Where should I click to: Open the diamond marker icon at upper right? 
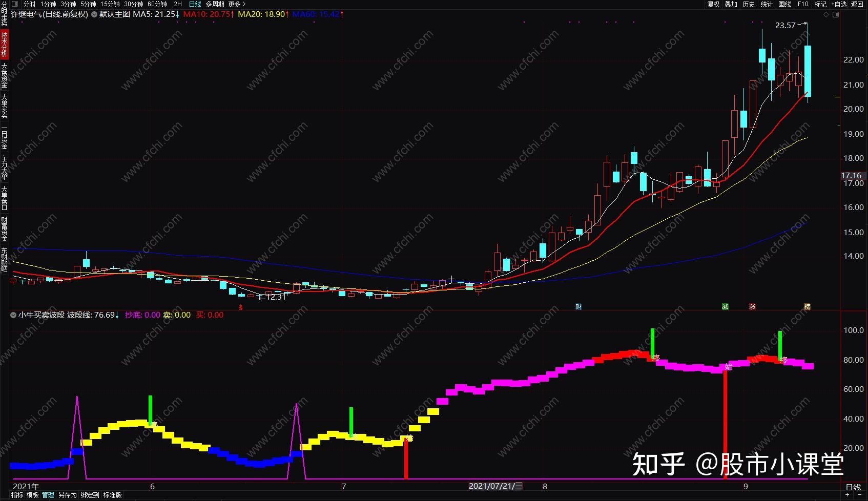pyautogui.click(x=826, y=15)
